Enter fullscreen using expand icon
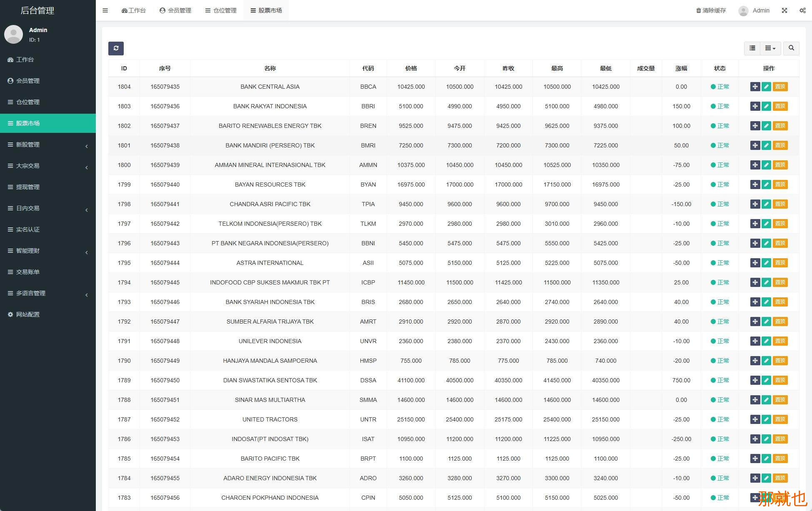Image resolution: width=812 pixels, height=511 pixels. point(785,10)
